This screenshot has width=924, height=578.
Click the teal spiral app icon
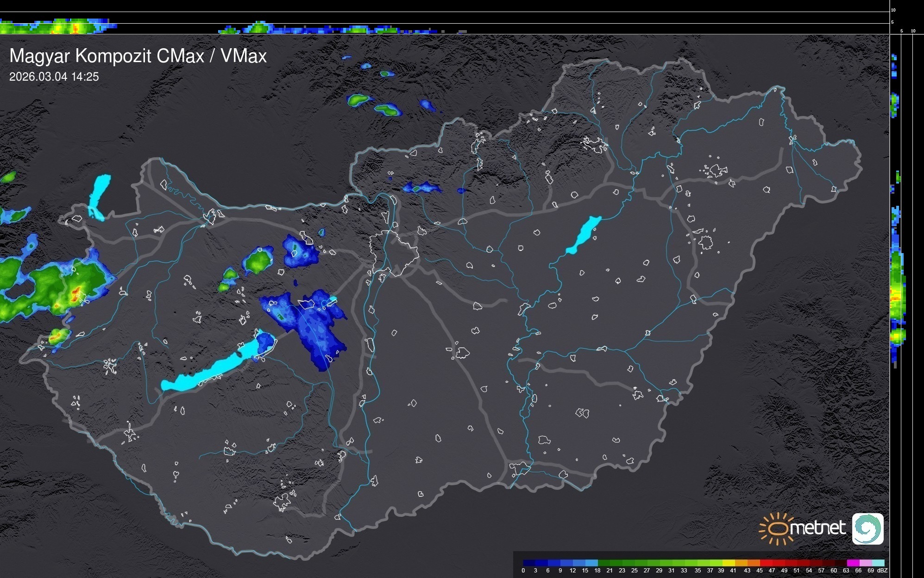867,528
